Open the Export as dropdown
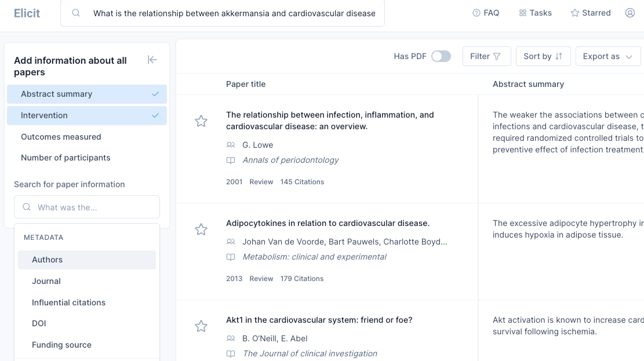Screen dimensions: 644x361 point(607,56)
